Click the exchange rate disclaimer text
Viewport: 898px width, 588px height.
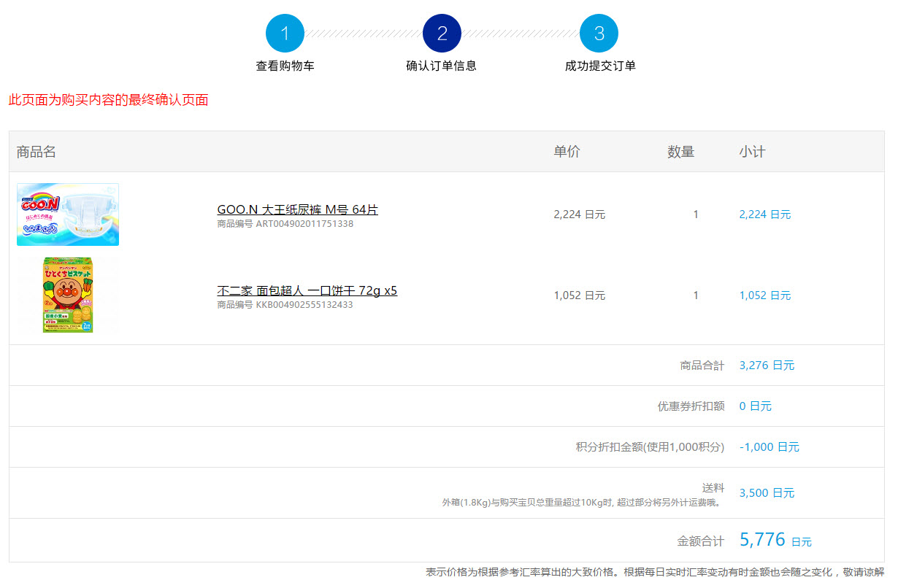click(655, 572)
